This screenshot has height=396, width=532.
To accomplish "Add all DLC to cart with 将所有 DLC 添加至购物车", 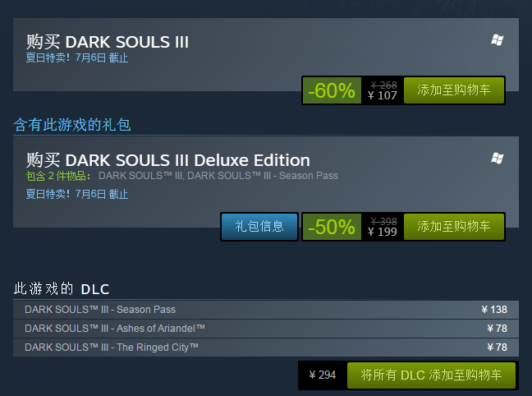I will 431,375.
